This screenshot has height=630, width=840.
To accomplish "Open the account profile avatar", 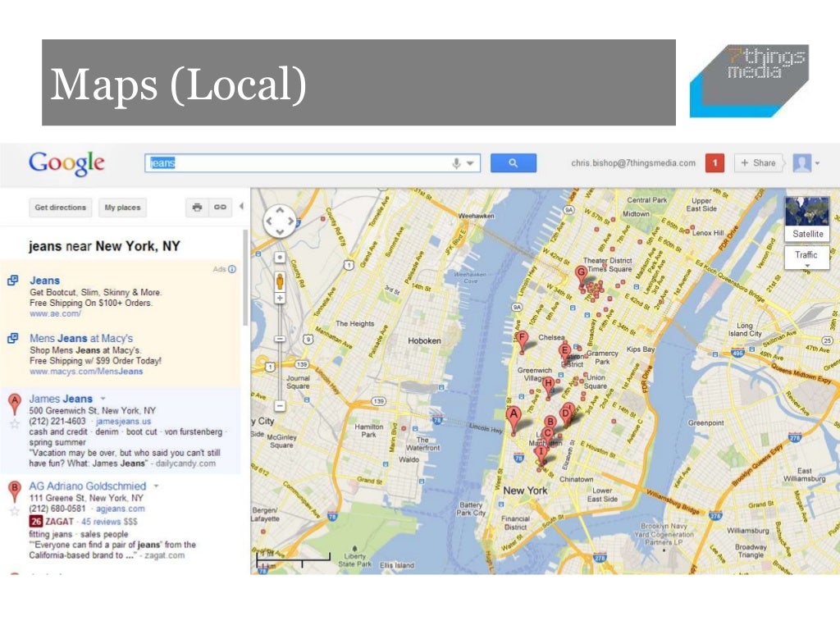I will (802, 163).
